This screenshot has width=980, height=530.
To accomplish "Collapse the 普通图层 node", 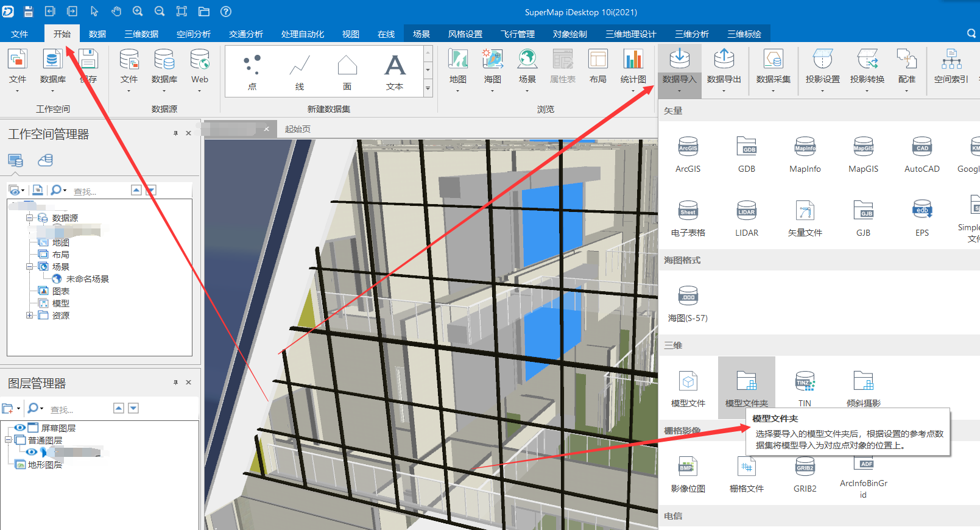I will coord(9,440).
